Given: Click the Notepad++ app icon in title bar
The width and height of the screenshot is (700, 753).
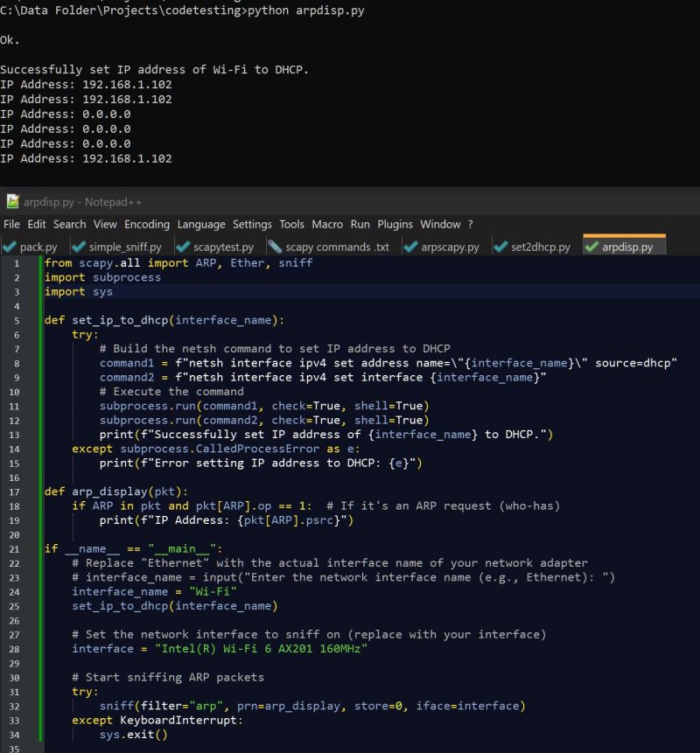Looking at the screenshot, I should [x=12, y=202].
